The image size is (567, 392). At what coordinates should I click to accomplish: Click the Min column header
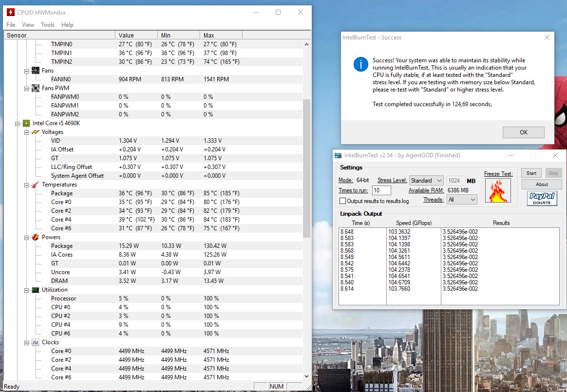pyautogui.click(x=179, y=35)
